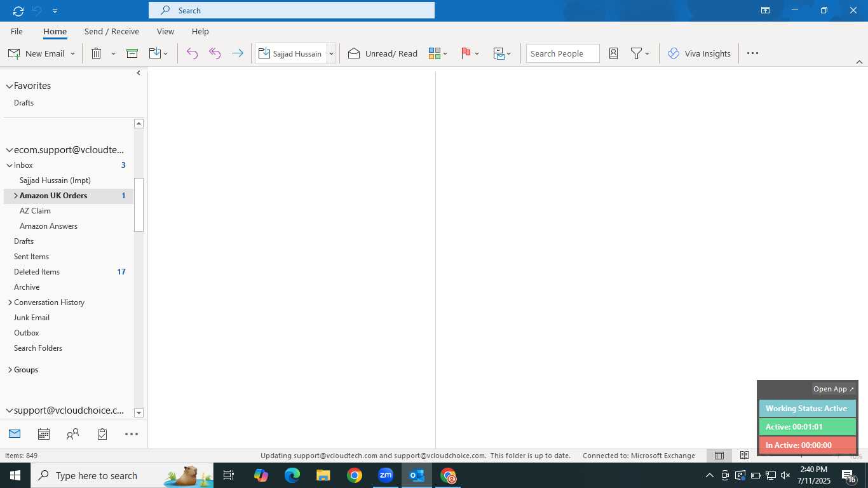Open Zoom from the taskbar
This screenshot has height=488, width=868.
(x=386, y=475)
